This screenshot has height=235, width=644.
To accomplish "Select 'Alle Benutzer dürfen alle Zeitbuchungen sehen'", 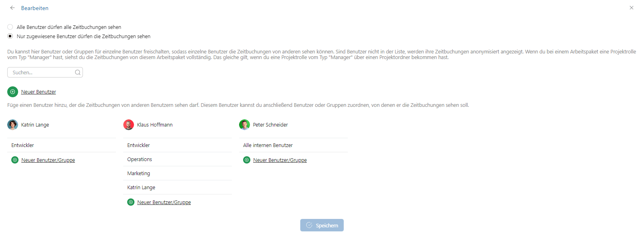I will (x=10, y=27).
